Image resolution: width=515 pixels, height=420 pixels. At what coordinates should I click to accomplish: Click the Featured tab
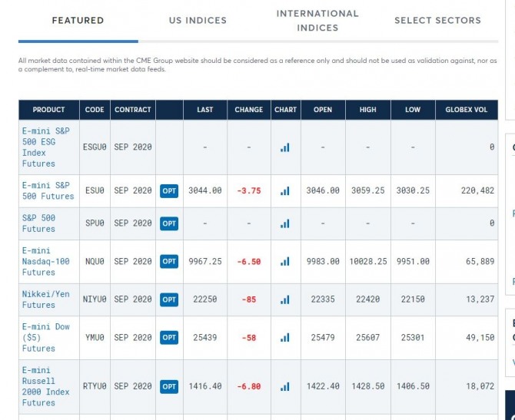click(78, 21)
